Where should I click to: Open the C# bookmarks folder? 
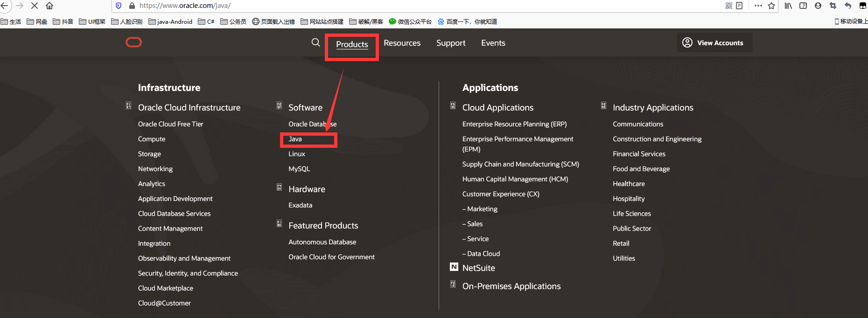click(206, 21)
